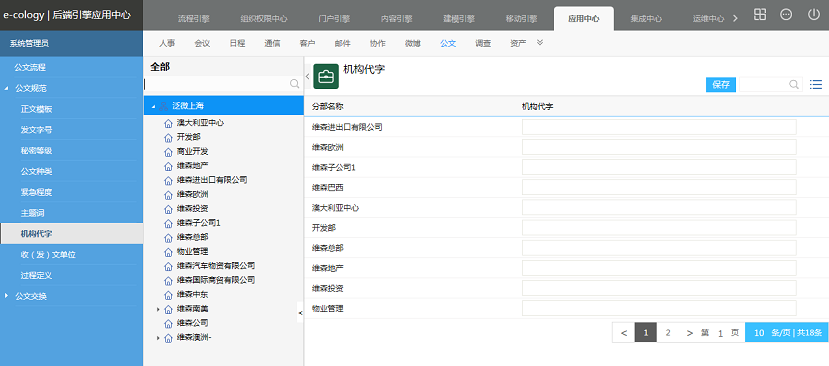Click 机构代字 input for 维森欧洲 row
This screenshot has width=829, height=366.
[659, 147]
